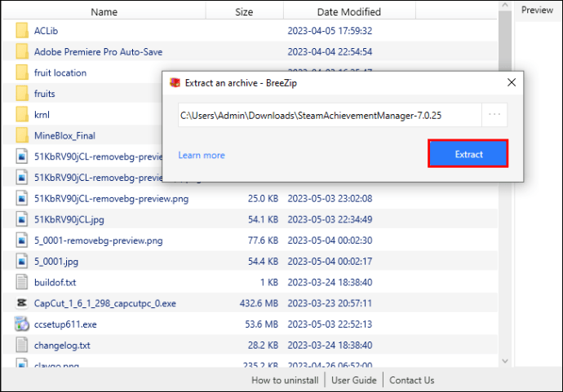Click the BreeZip logo in dialog title

coord(175,83)
